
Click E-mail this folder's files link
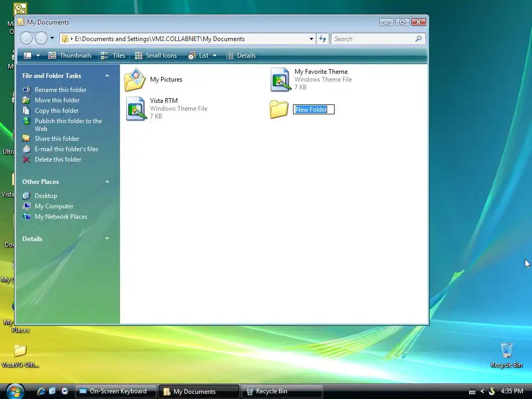[66, 149]
